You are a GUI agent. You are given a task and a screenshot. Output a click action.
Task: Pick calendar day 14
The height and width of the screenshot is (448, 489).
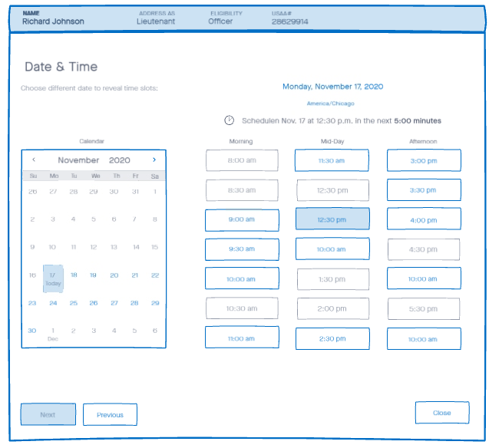pyautogui.click(x=136, y=247)
